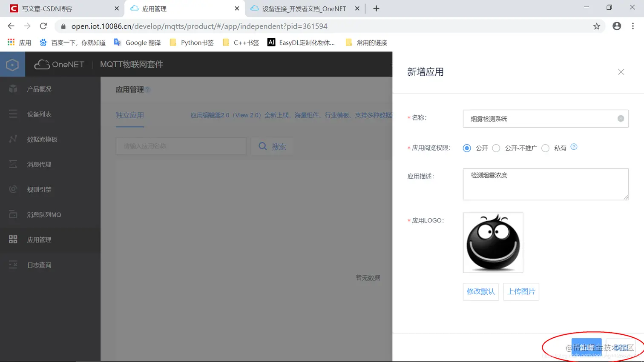Bookmark this page with star icon

pyautogui.click(x=597, y=26)
